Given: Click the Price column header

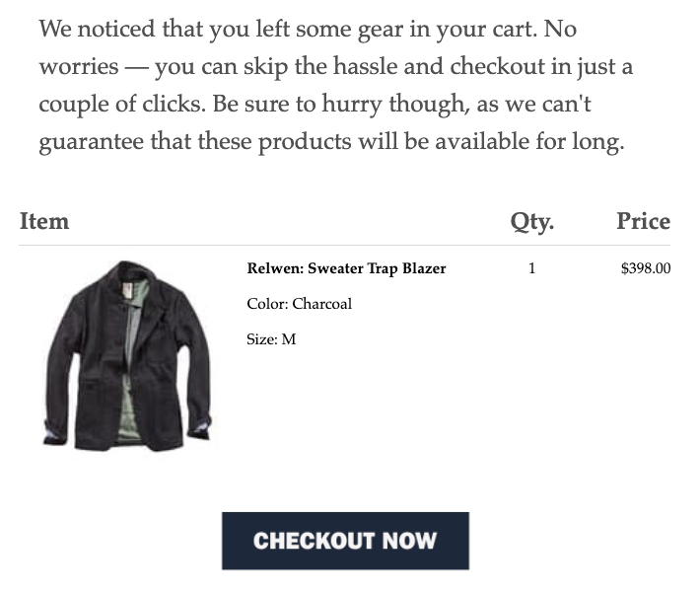Looking at the screenshot, I should pos(643,221).
